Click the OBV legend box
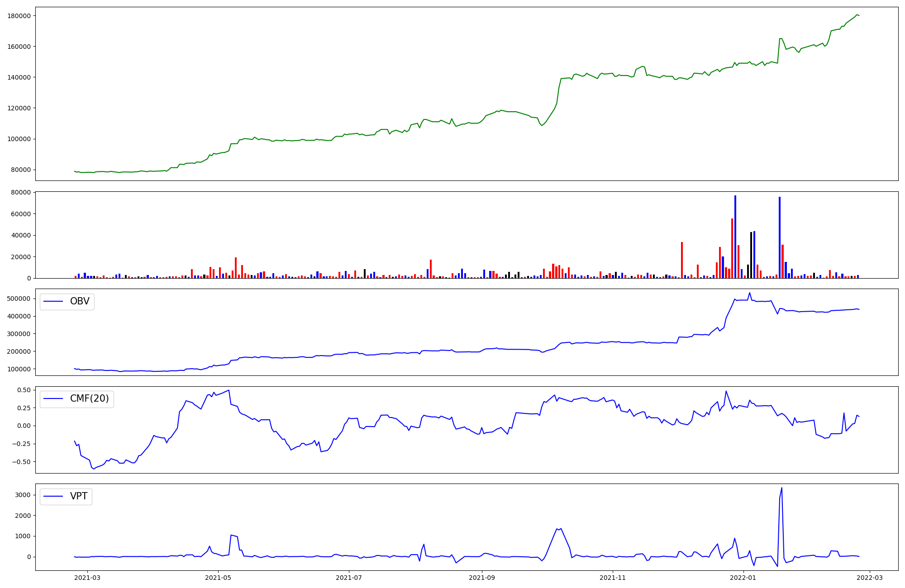The width and height of the screenshot is (905, 588). coord(67,301)
